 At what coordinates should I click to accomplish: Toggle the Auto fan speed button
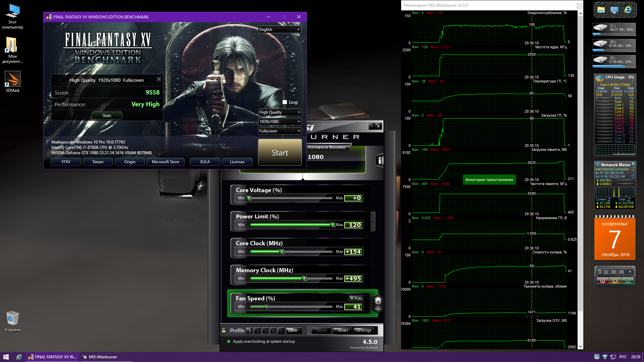coord(356,298)
